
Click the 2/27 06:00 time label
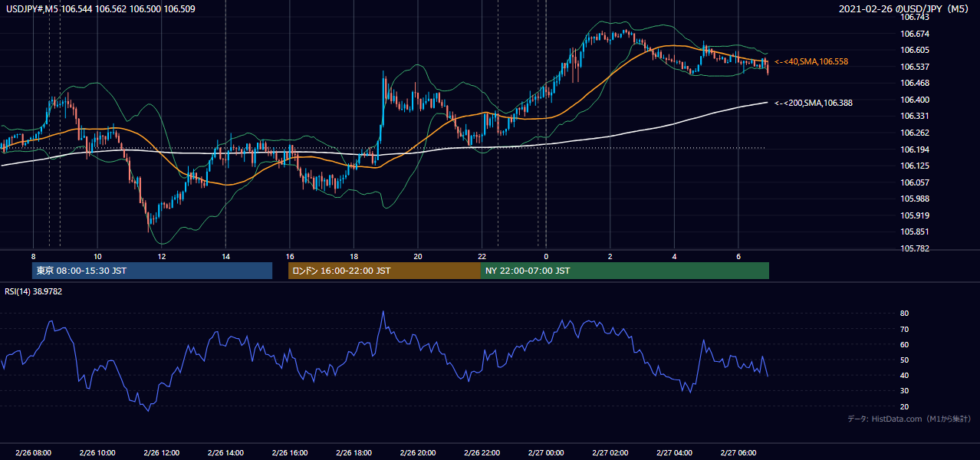[x=738, y=453]
